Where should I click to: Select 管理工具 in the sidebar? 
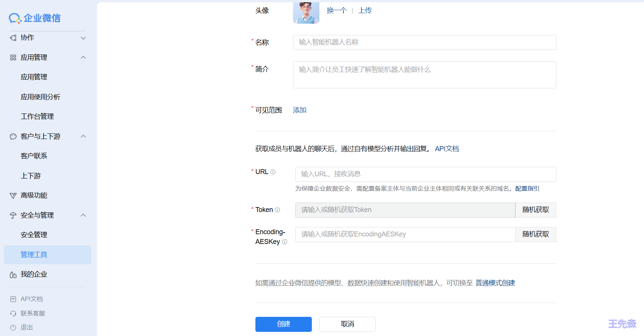coord(34,255)
